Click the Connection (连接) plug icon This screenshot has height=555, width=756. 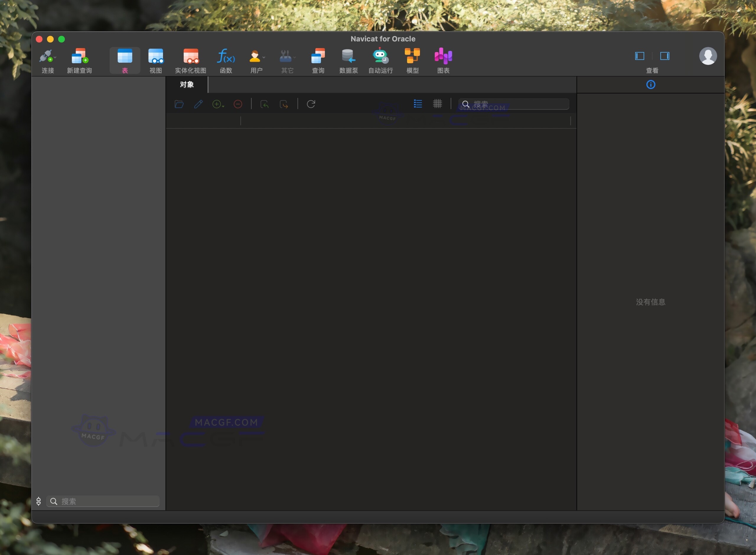coord(46,56)
